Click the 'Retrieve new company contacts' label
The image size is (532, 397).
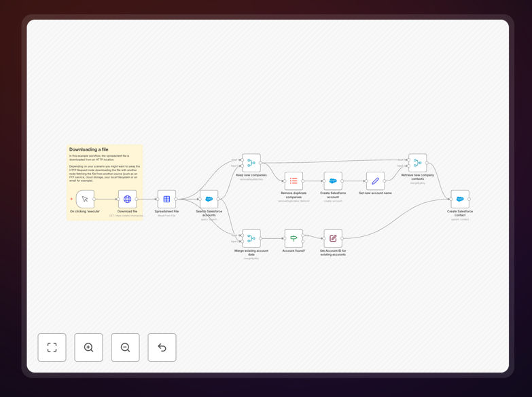point(418,177)
